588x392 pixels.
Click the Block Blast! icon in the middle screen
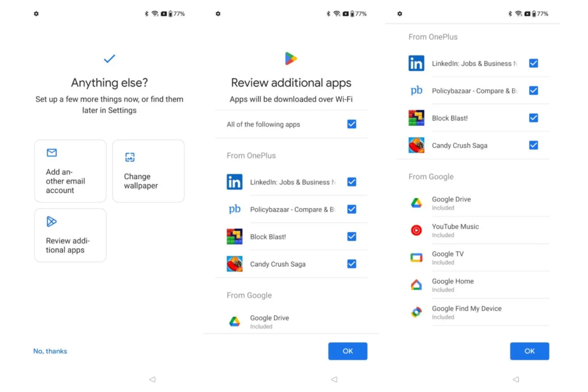234,236
